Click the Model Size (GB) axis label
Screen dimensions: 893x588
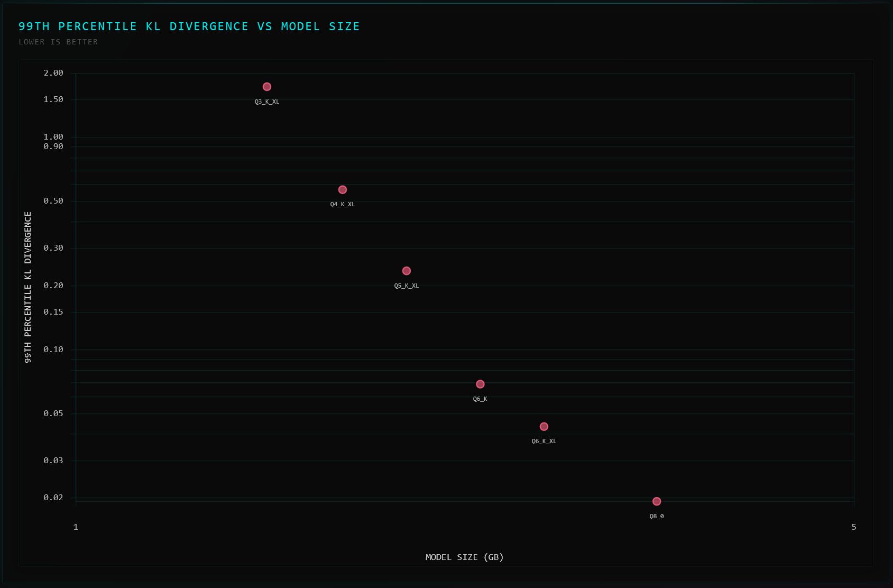pyautogui.click(x=464, y=557)
